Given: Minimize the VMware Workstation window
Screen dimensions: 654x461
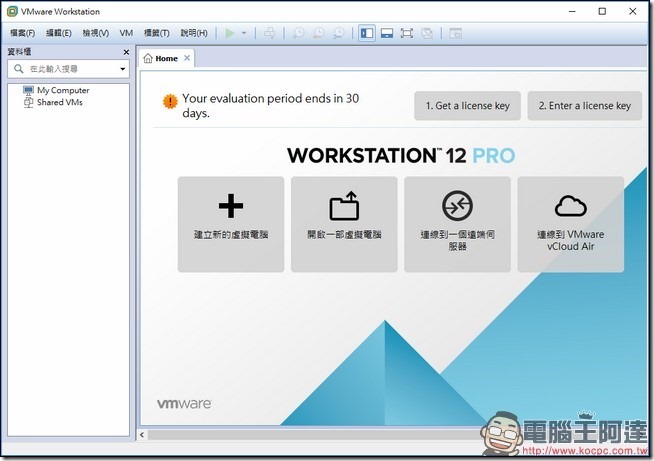Looking at the screenshot, I should coord(572,11).
